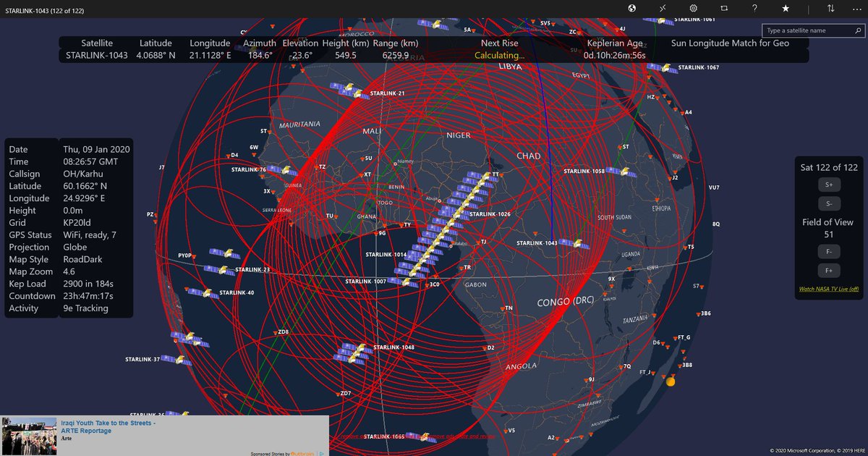This screenshot has height=456, width=868.
Task: Decrease field of view with F-
Action: pos(829,252)
